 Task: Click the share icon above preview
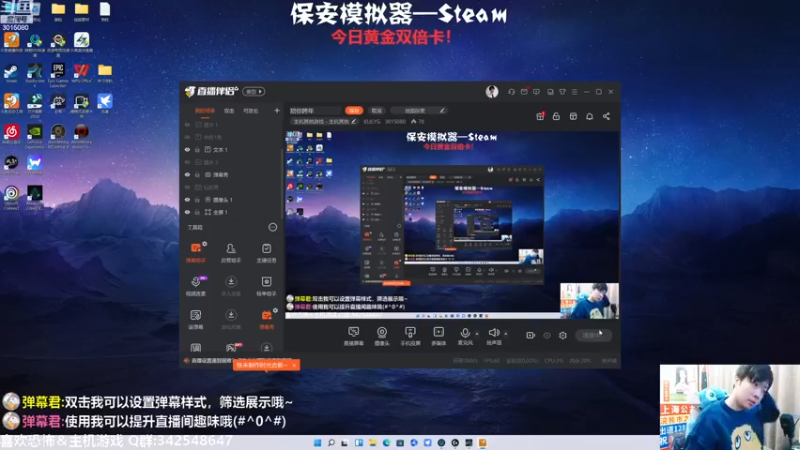pos(606,116)
